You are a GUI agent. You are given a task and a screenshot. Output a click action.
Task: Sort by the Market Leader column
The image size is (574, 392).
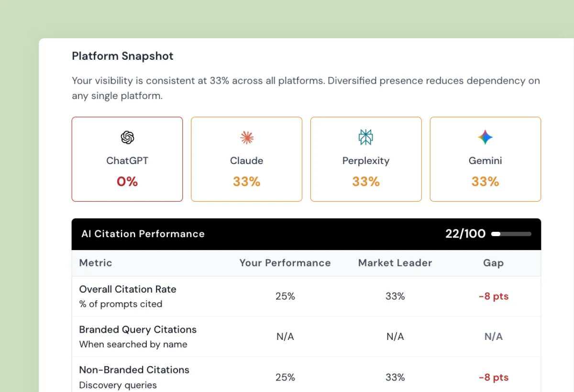[395, 263]
